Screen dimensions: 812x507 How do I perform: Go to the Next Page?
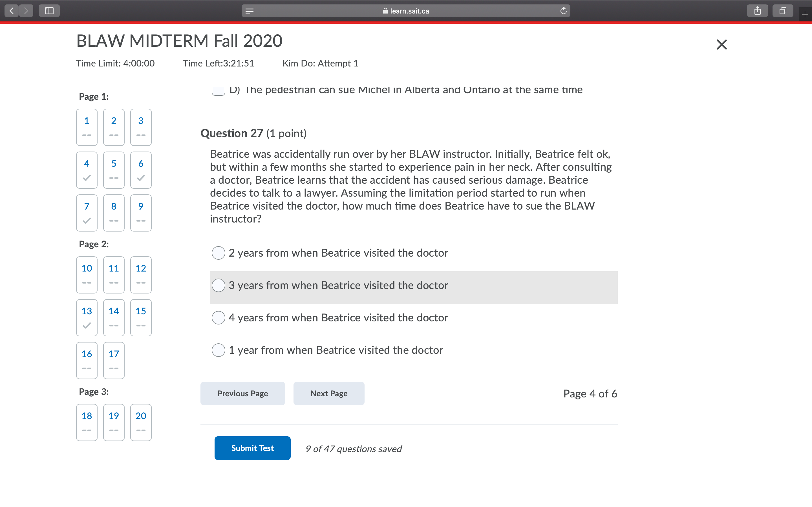click(x=329, y=393)
